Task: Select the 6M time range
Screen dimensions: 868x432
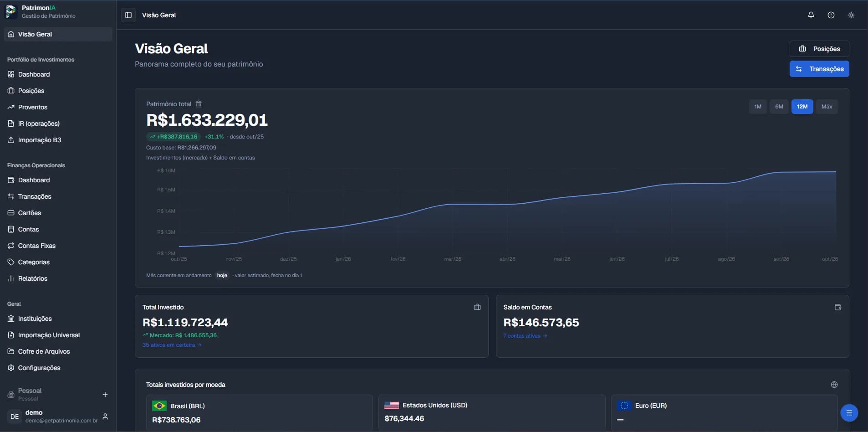Action: tap(779, 107)
